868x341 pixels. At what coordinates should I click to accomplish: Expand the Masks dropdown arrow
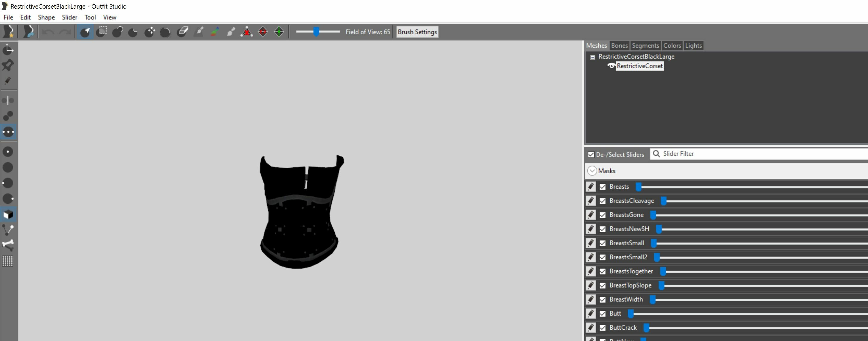point(592,171)
